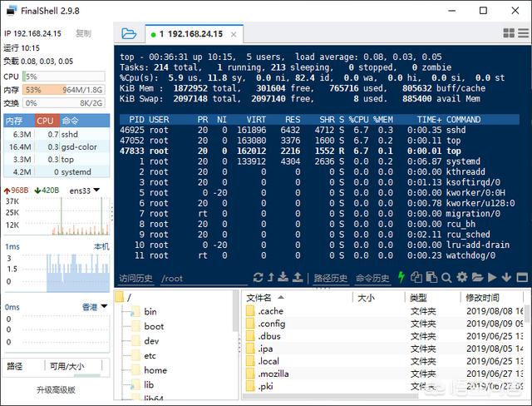
Task: Open the 命令历史 command history button
Action: pyautogui.click(x=372, y=278)
